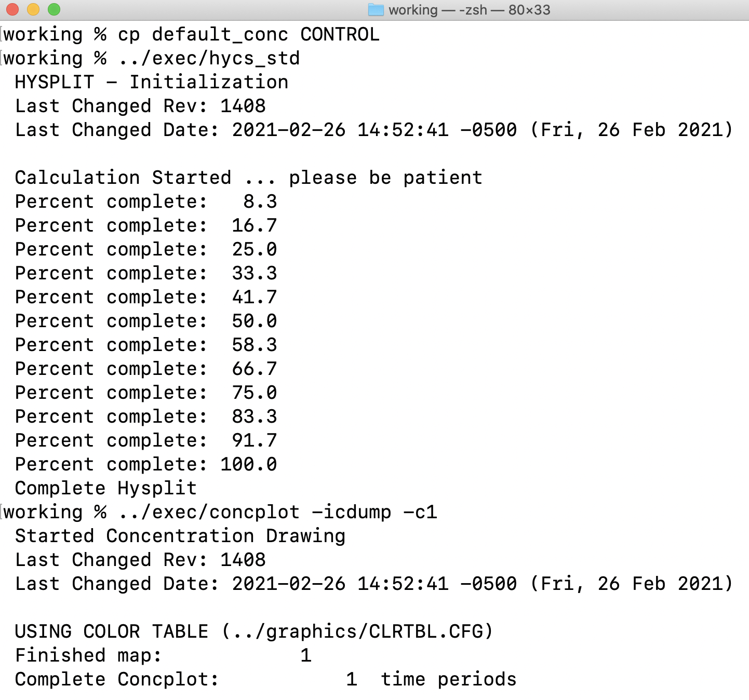
Task: Click the 'cp default_conc CONTROL' command line
Action: click(249, 34)
